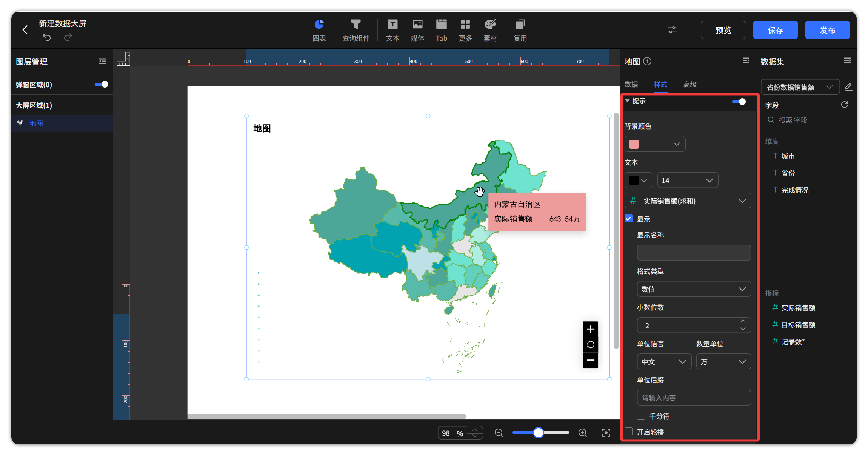This screenshot has height=452, width=868.
Task: Open the 查询组件 filter components
Action: click(x=356, y=30)
